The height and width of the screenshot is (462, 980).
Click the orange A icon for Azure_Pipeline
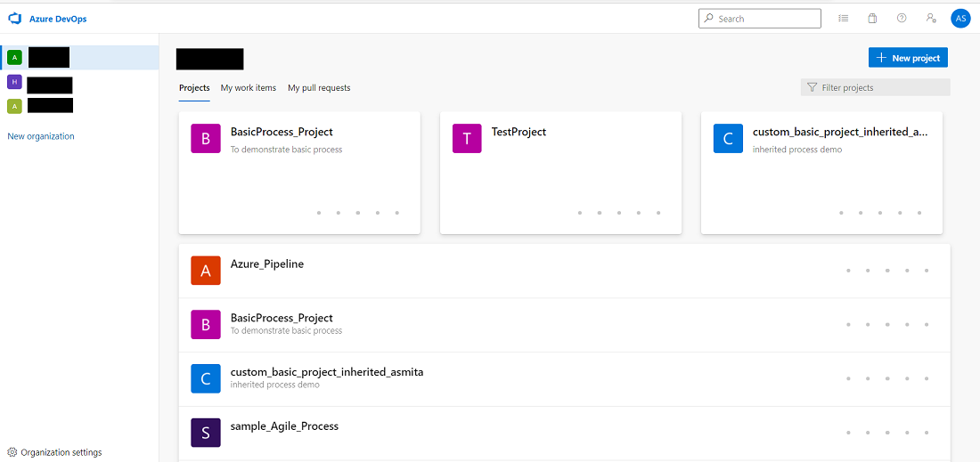[x=206, y=271]
